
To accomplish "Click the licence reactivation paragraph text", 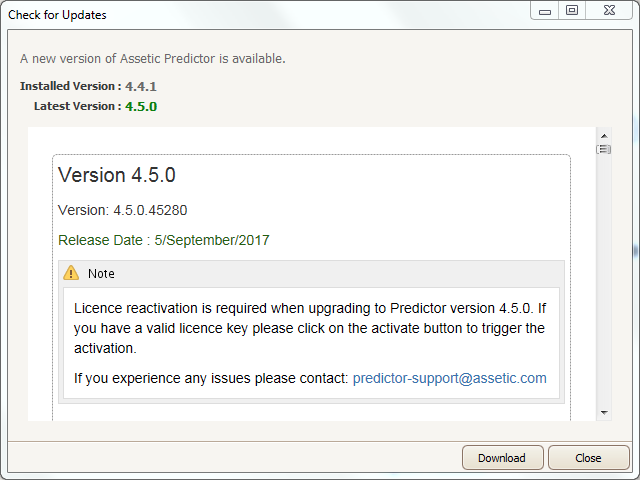I will point(310,328).
